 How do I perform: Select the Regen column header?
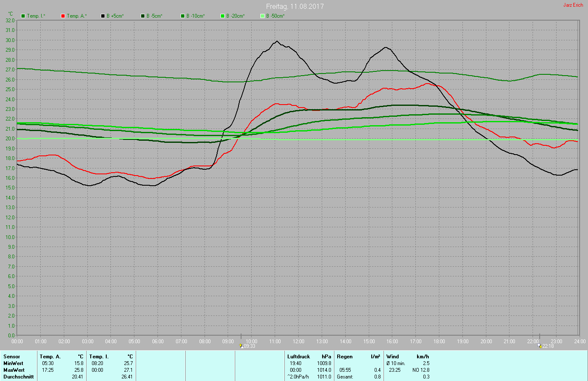(345, 357)
